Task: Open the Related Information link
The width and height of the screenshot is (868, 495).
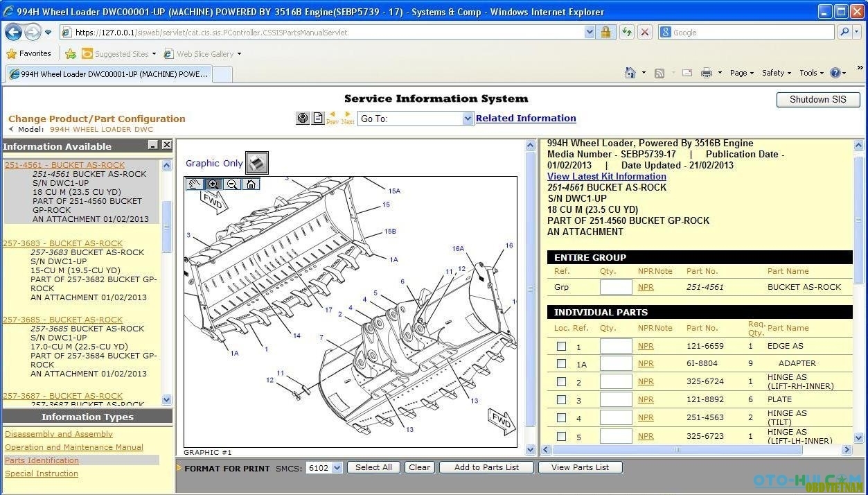Action: 526,119
